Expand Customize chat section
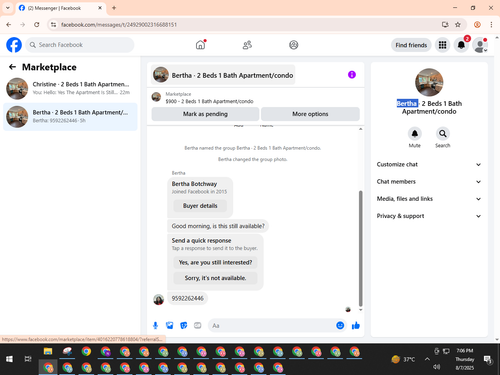Image resolution: width=500 pixels, height=375 pixels. (x=429, y=164)
